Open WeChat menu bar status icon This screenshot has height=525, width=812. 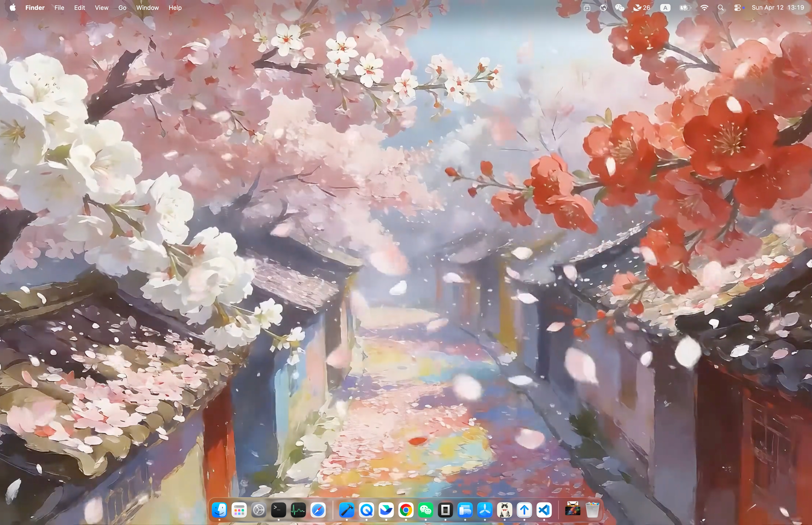pyautogui.click(x=620, y=8)
